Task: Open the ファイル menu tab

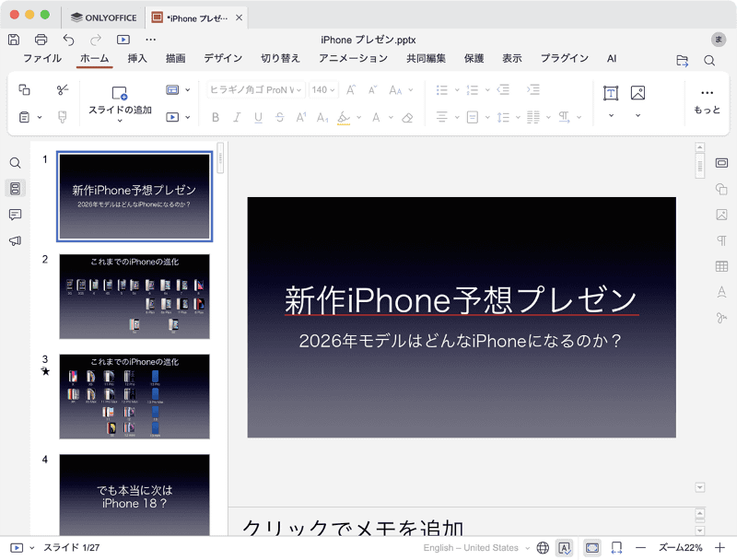Action: pos(42,58)
